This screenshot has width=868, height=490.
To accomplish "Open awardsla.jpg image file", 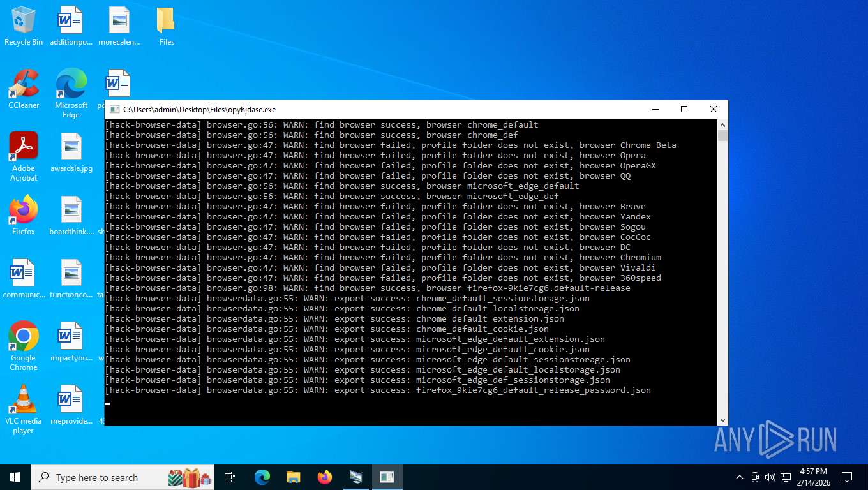I will (x=71, y=153).
